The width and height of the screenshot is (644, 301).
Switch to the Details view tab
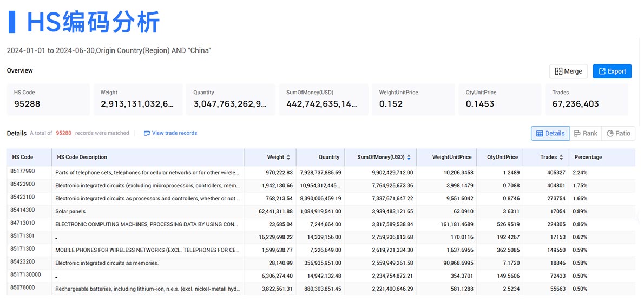(550, 134)
